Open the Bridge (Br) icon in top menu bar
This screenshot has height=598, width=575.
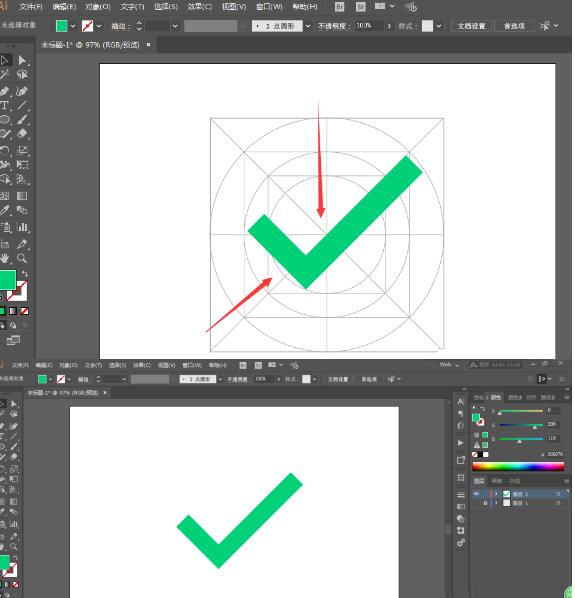(339, 7)
